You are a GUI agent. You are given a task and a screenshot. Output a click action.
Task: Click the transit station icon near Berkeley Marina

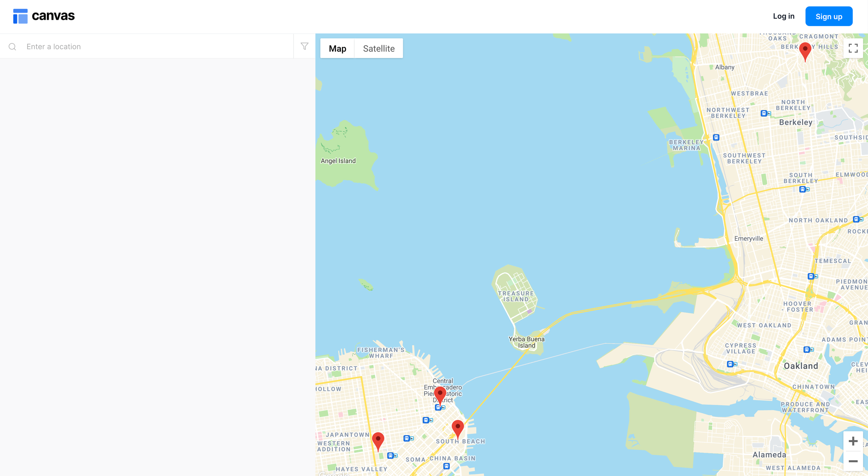click(x=716, y=137)
